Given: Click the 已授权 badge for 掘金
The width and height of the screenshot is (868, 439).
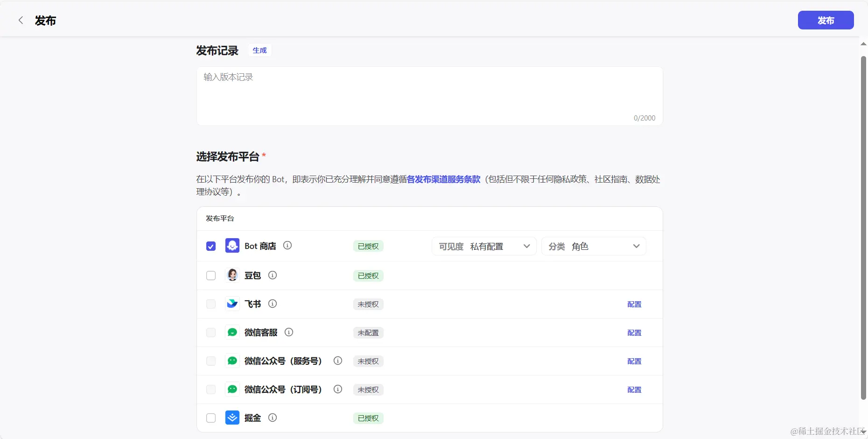Looking at the screenshot, I should click(x=368, y=418).
